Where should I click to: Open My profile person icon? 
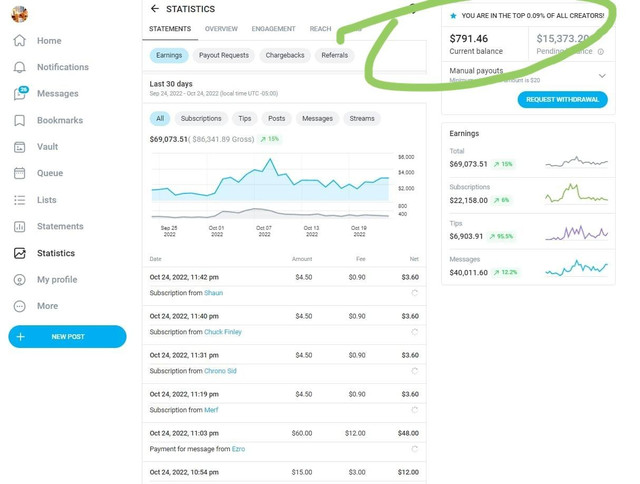(x=20, y=280)
